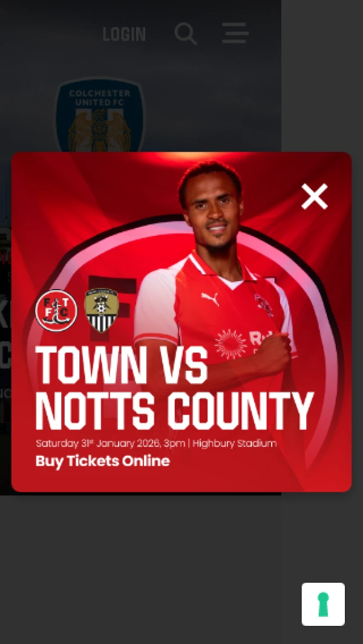Click the club badge on player's shirt
Image resolution: width=363 pixels, height=644 pixels.
263,305
